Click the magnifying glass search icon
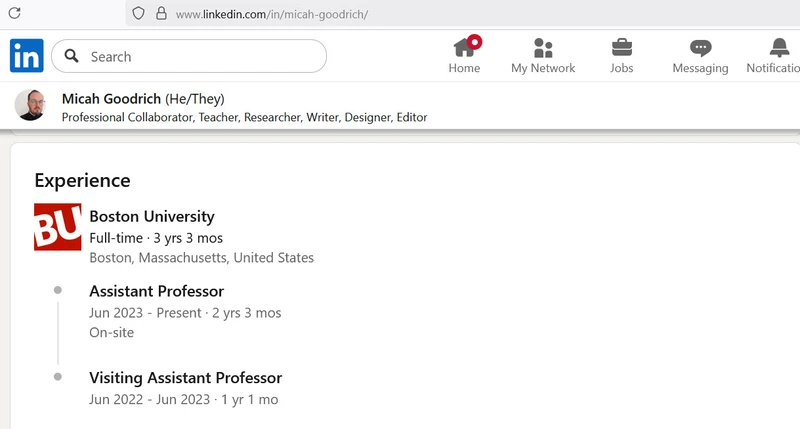 coord(72,57)
